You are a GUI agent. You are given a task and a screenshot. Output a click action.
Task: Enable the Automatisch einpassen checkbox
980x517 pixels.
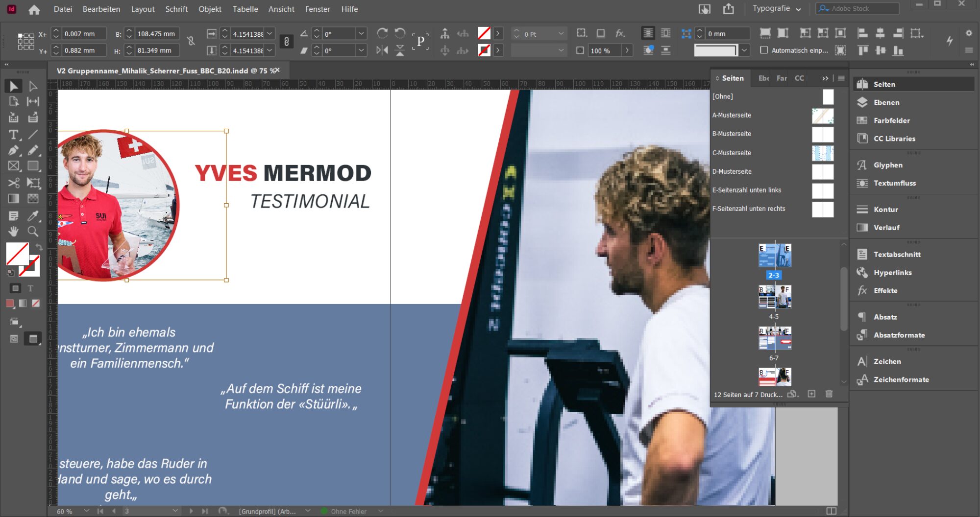tap(764, 50)
